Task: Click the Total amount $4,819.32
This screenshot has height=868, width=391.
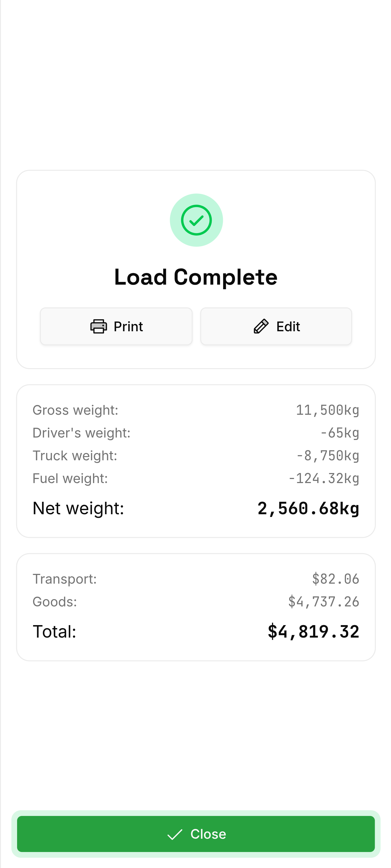Action: 313,631
